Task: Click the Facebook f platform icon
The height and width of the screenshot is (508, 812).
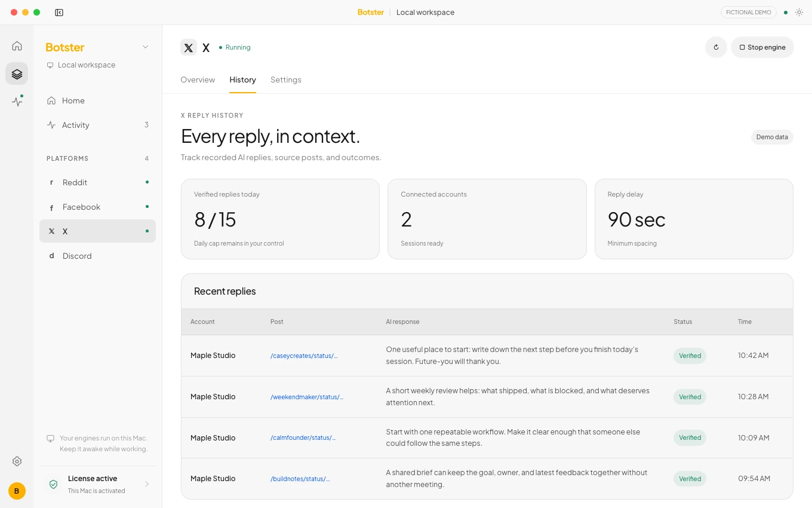Action: coord(51,207)
